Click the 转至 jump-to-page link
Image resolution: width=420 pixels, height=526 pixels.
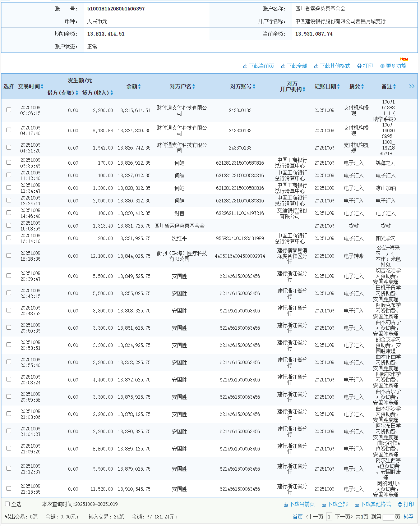pos(409,517)
